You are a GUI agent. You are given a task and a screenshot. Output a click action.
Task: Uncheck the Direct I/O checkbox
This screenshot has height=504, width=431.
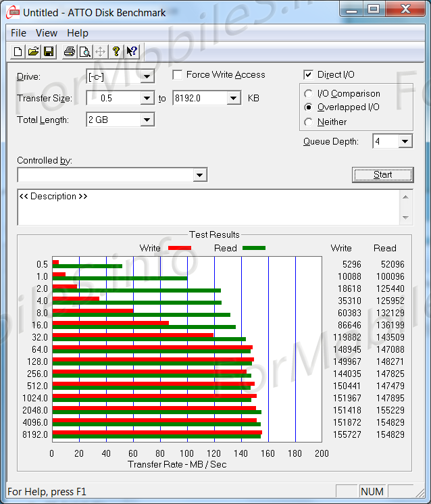coord(309,75)
